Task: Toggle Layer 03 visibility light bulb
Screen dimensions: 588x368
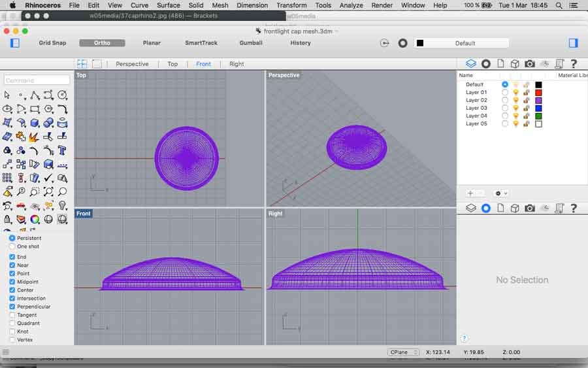Action: tap(515, 108)
